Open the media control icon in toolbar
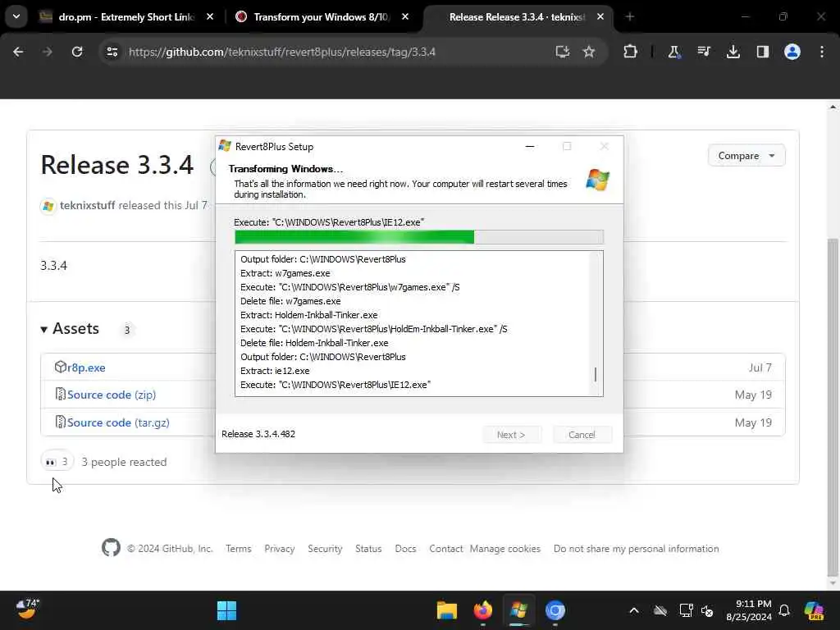 coord(703,52)
